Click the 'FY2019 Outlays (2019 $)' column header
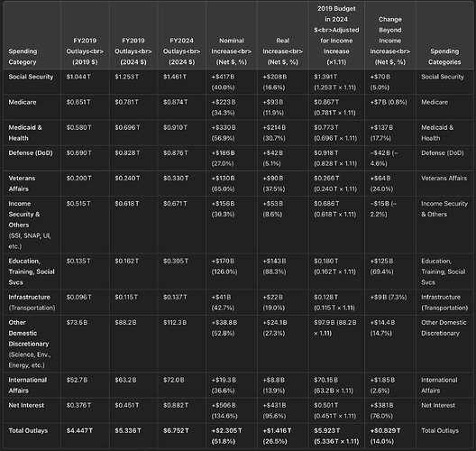This screenshot has height=451, width=476. (x=85, y=51)
